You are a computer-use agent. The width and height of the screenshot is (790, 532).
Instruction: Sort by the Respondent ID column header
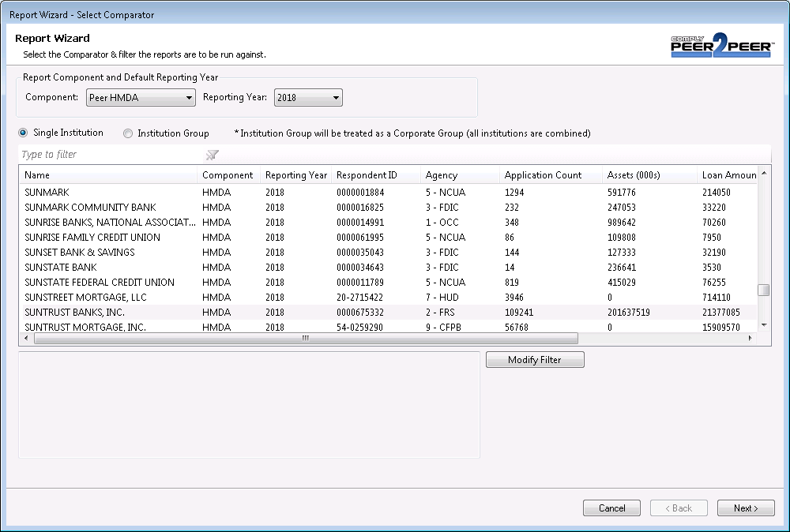coord(376,175)
